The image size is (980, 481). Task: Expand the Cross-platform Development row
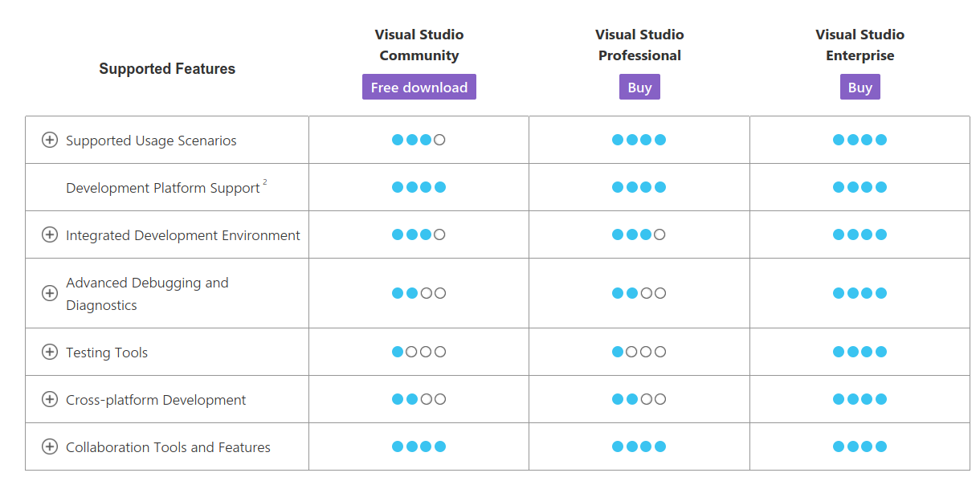pyautogui.click(x=49, y=398)
